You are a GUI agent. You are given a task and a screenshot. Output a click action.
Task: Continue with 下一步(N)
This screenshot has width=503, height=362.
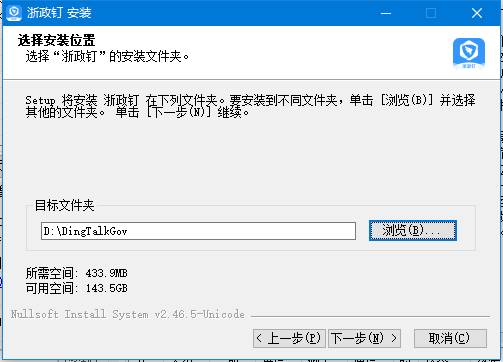point(364,338)
